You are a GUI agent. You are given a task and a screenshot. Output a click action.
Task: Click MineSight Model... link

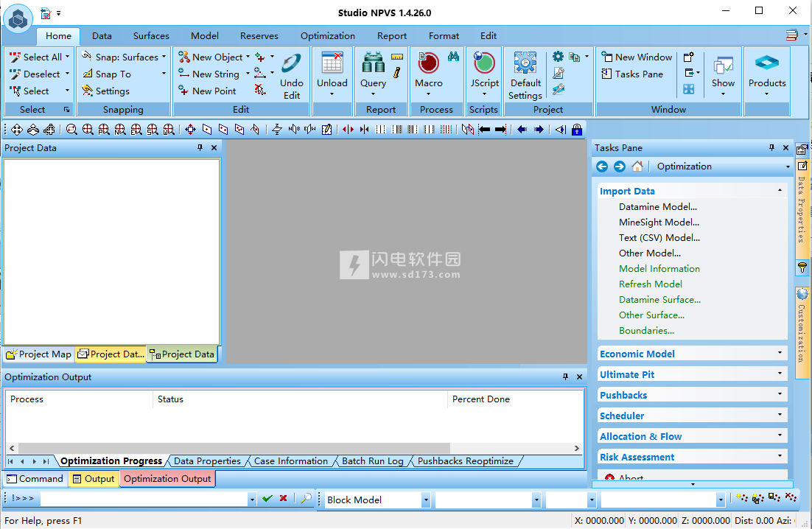[x=659, y=222]
